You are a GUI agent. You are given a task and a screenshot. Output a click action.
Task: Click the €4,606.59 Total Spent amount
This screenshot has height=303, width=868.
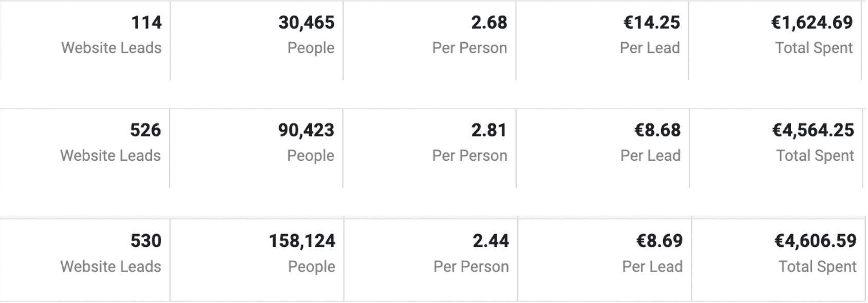[815, 241]
